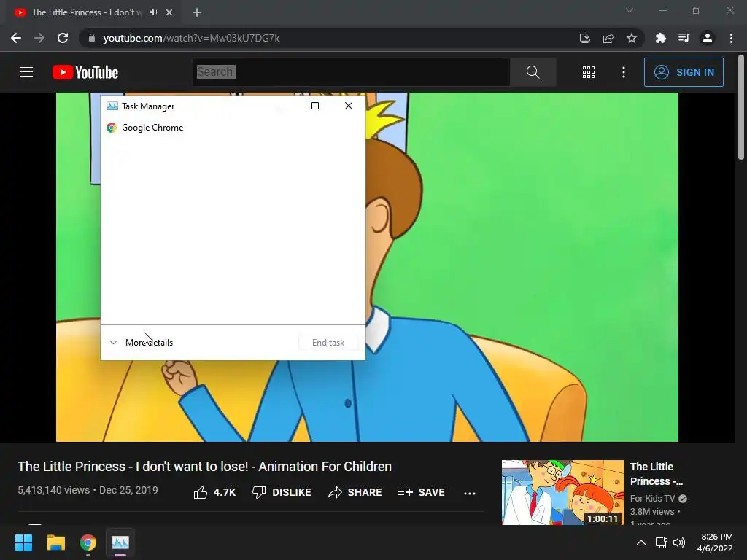Select The Little Princess browser tab
Screen dimensions: 747x560
coord(87,12)
